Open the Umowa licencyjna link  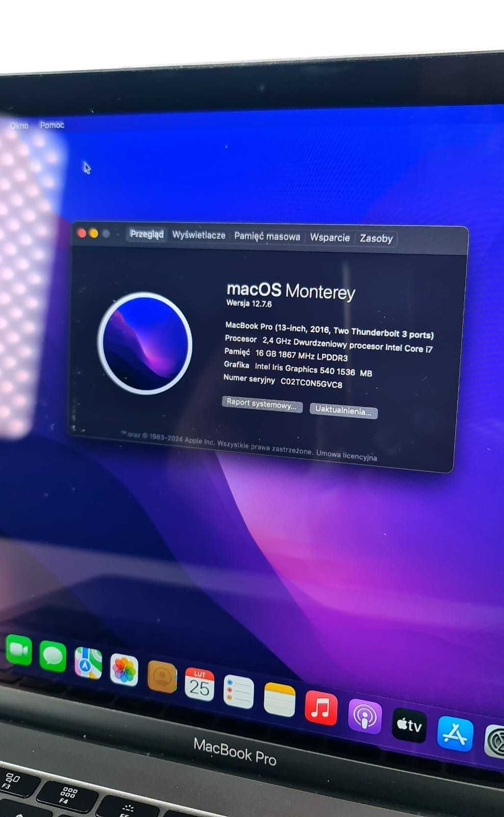click(347, 455)
